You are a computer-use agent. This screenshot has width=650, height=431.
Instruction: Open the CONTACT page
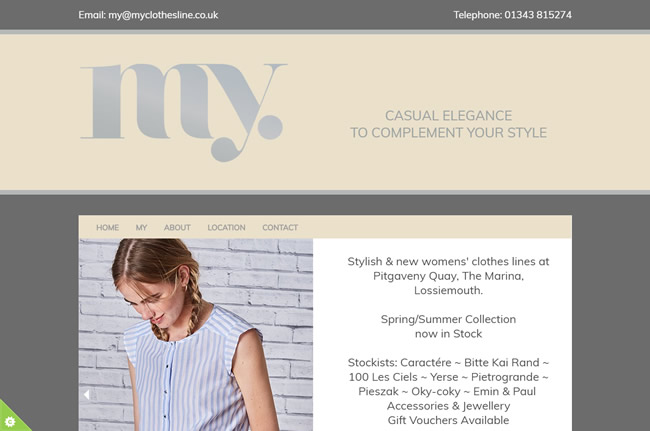pos(280,228)
